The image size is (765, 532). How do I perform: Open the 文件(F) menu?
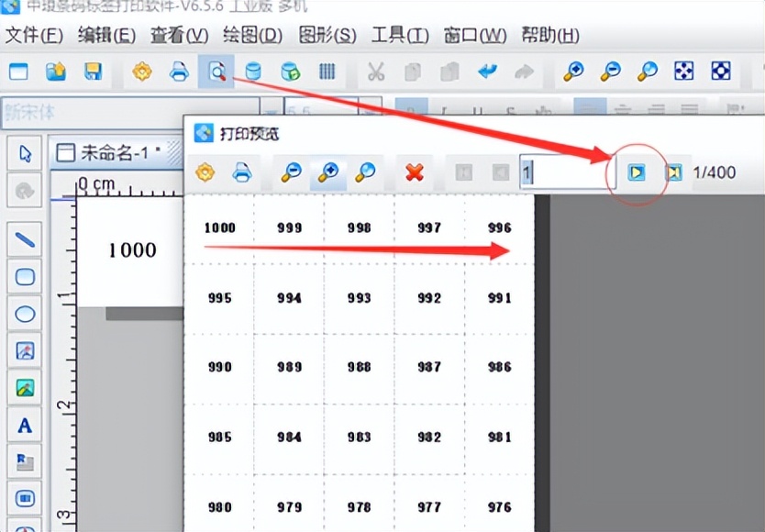(29, 35)
